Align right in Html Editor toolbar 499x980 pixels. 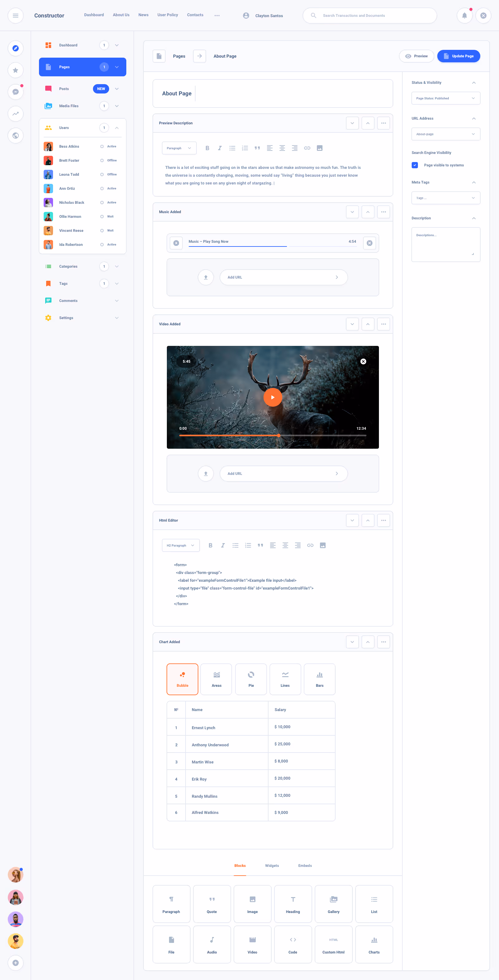[298, 545]
